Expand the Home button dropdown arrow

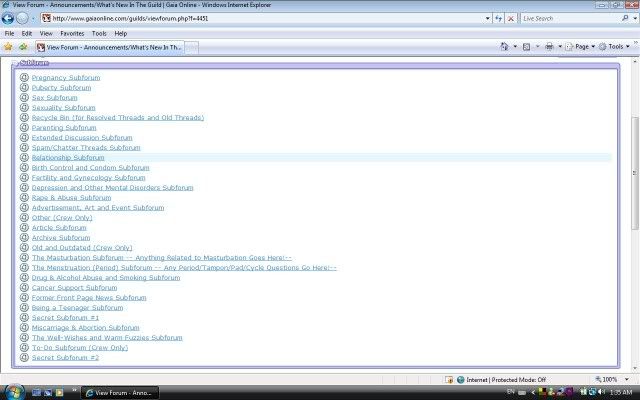515,47
